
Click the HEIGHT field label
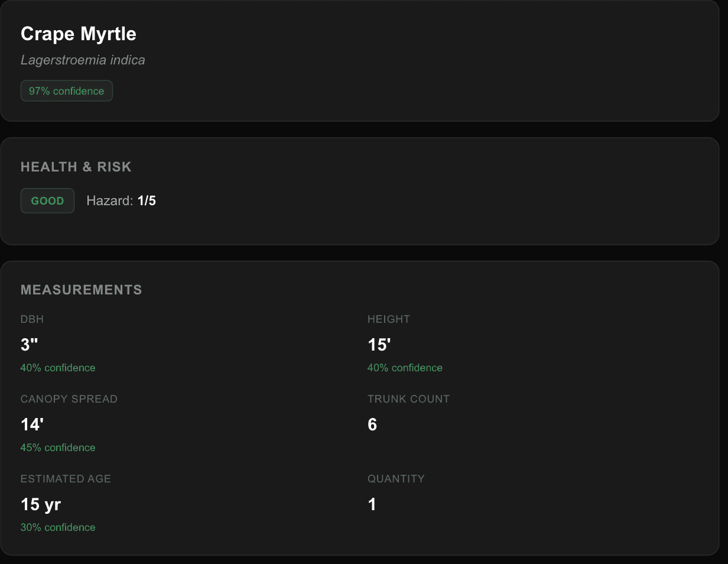coord(389,319)
